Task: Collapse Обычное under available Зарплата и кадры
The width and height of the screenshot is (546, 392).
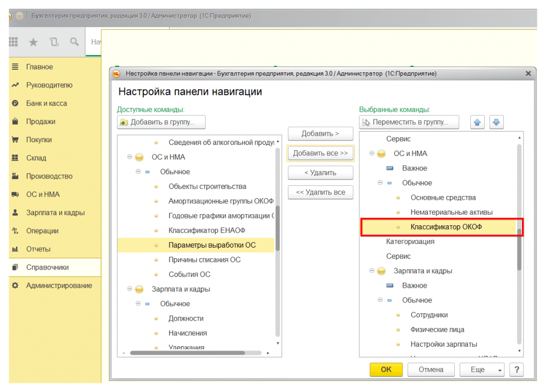Action: pos(138,303)
